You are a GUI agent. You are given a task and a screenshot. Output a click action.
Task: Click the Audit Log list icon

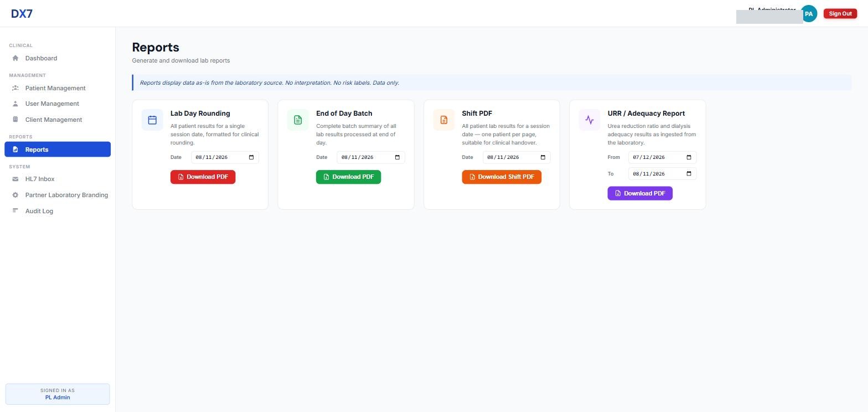pos(15,211)
